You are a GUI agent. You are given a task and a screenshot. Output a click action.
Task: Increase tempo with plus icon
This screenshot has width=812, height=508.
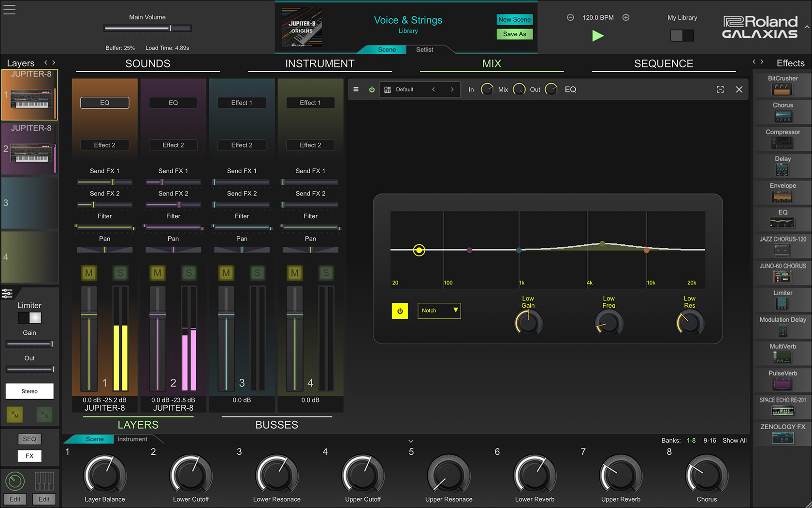click(626, 17)
